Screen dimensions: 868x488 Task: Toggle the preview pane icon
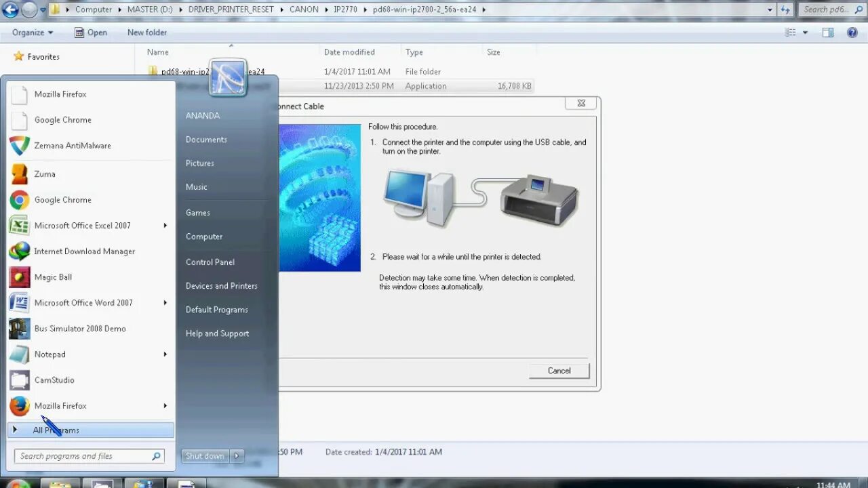point(828,33)
